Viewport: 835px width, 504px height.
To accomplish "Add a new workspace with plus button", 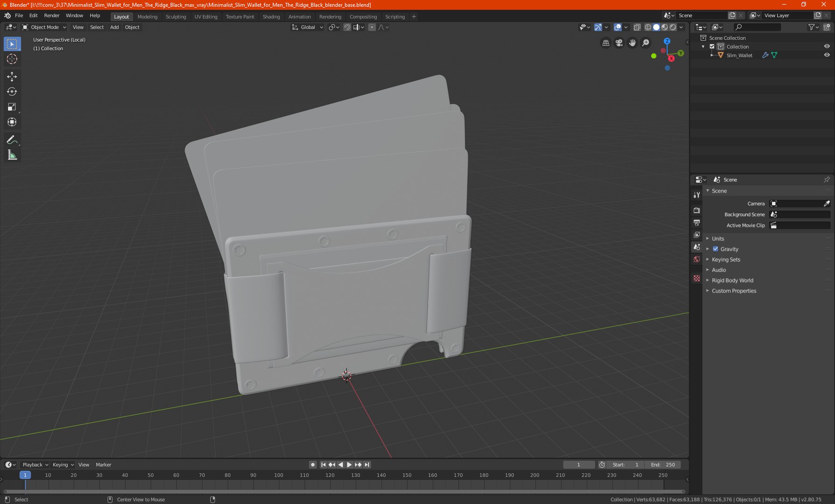I will (414, 17).
